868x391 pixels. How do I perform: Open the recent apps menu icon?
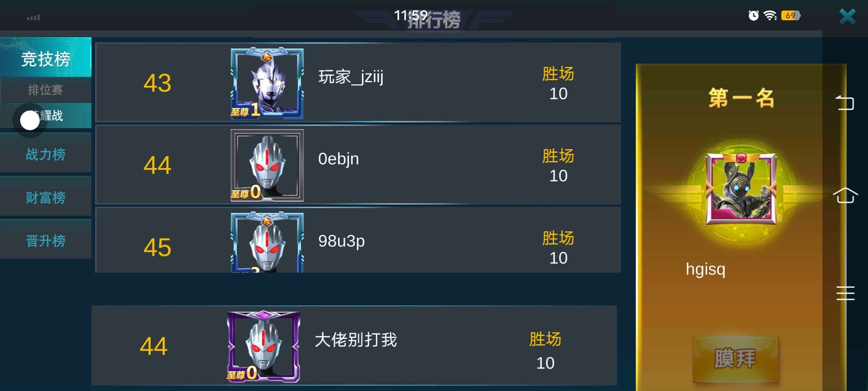[x=845, y=293]
